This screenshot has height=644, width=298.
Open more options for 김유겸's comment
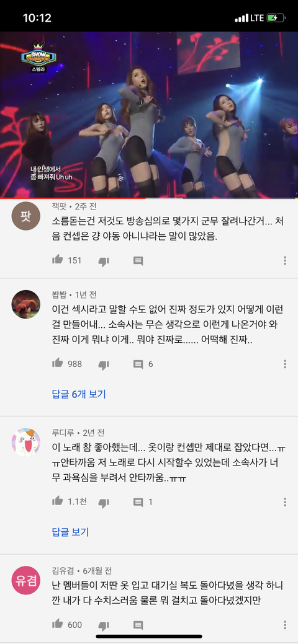pyautogui.click(x=285, y=625)
